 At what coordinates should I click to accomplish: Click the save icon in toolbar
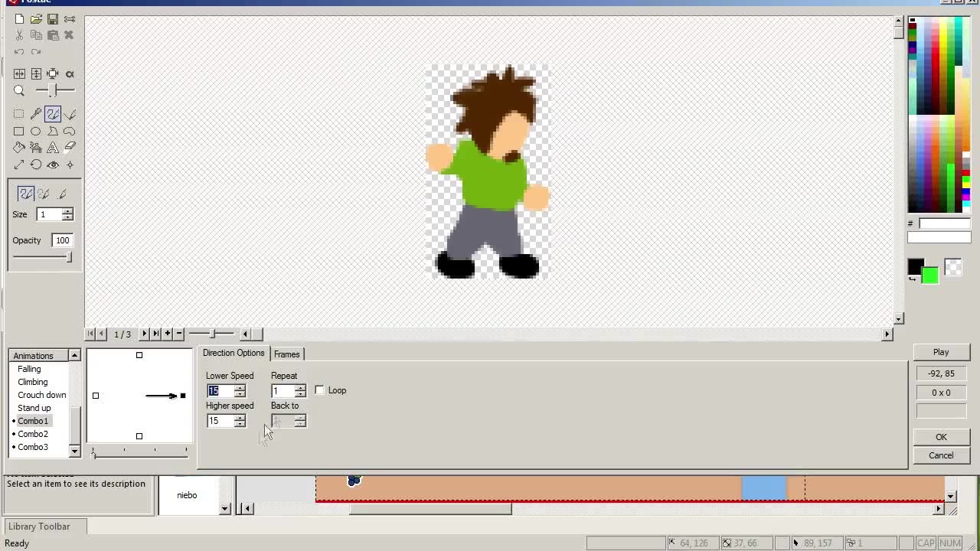53,19
